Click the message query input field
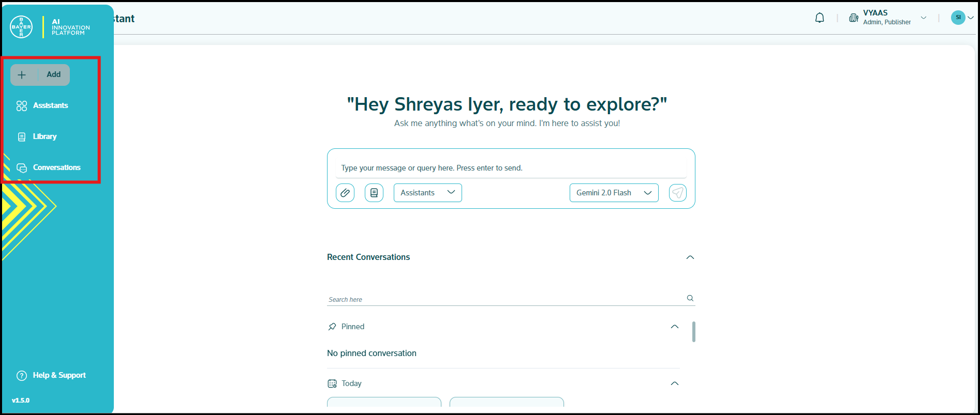This screenshot has width=980, height=415. point(511,168)
